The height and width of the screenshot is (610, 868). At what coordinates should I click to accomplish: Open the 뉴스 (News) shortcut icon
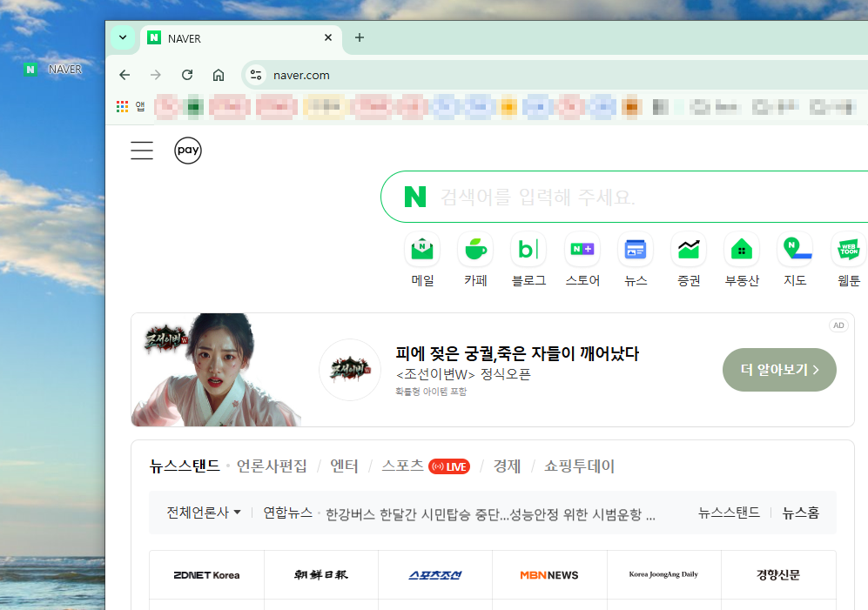(636, 250)
